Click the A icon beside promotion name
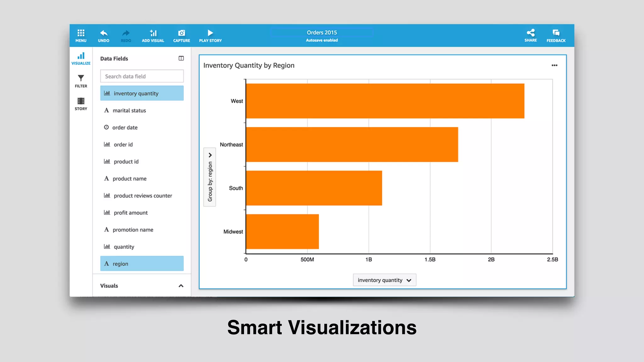This screenshot has width=644, height=362. (107, 229)
